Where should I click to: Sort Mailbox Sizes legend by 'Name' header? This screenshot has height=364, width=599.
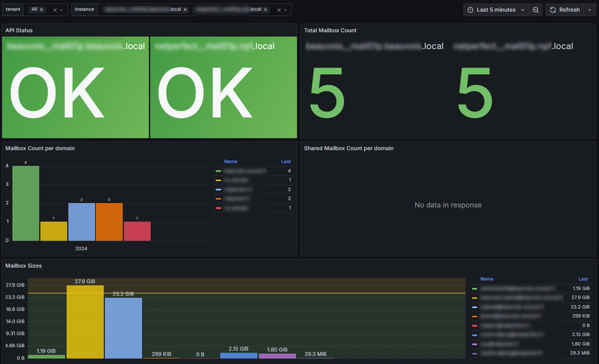487,279
